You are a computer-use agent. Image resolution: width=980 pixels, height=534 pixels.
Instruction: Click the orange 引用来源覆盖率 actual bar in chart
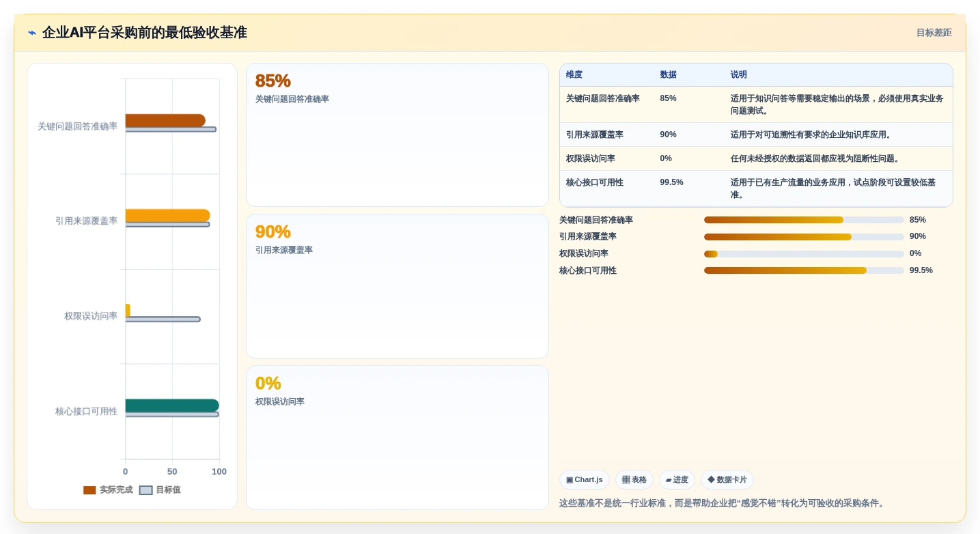click(167, 215)
